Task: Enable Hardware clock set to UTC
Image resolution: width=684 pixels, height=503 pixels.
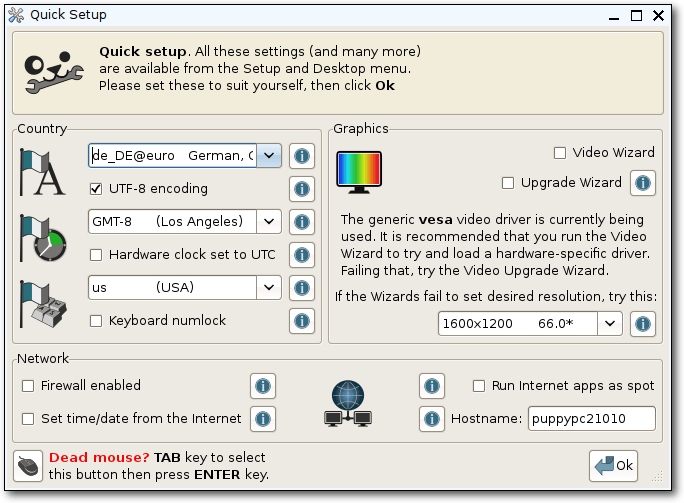Action: coord(96,255)
